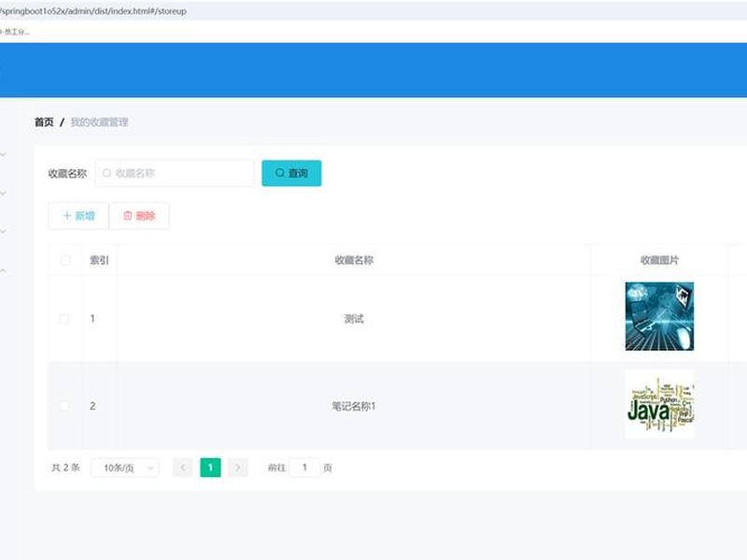Open the thumbnail image for 测试
This screenshot has height=560, width=747.
(x=659, y=316)
